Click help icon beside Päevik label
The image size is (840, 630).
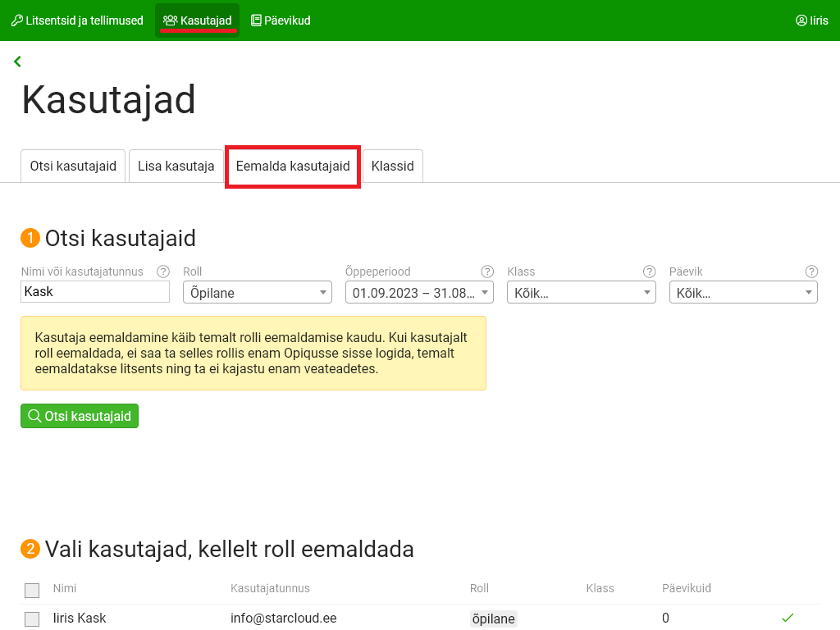pos(811,272)
